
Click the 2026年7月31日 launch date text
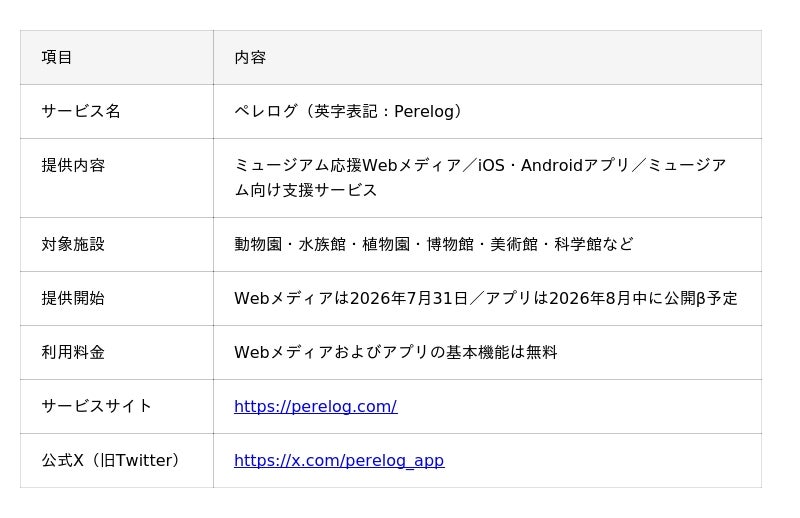(x=409, y=298)
